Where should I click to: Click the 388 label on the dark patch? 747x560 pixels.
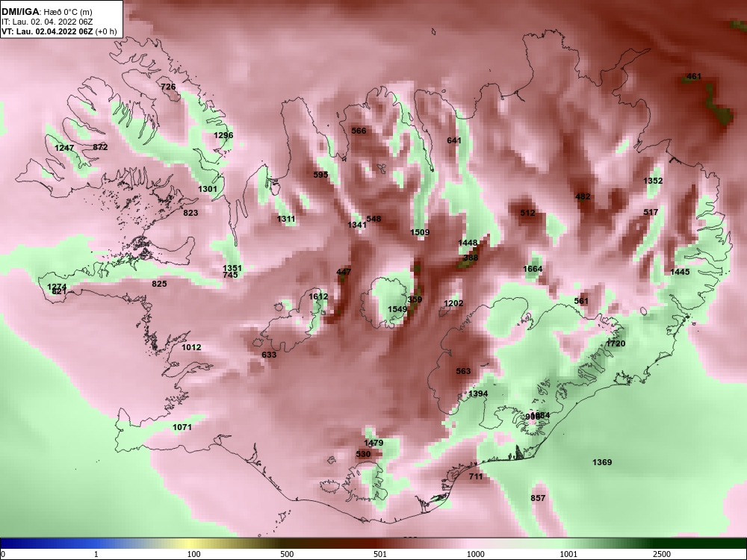pos(471,258)
